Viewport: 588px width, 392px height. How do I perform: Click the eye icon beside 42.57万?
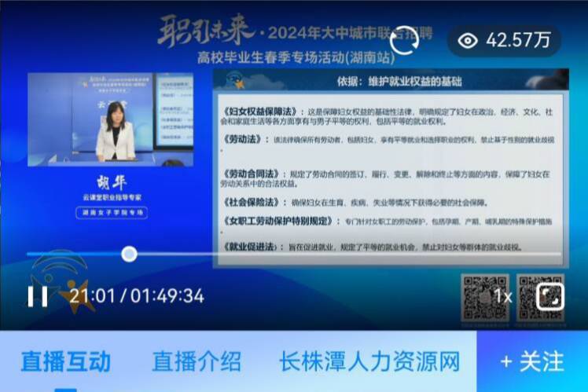(468, 41)
